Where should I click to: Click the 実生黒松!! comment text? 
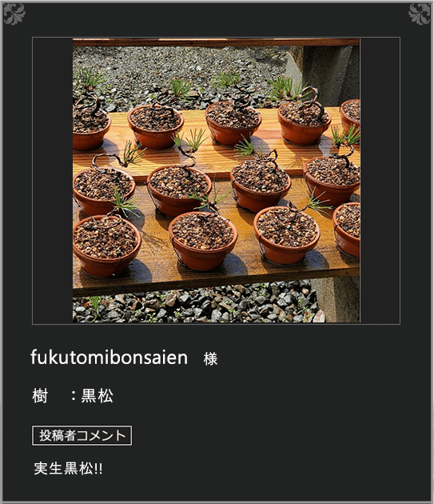68,468
